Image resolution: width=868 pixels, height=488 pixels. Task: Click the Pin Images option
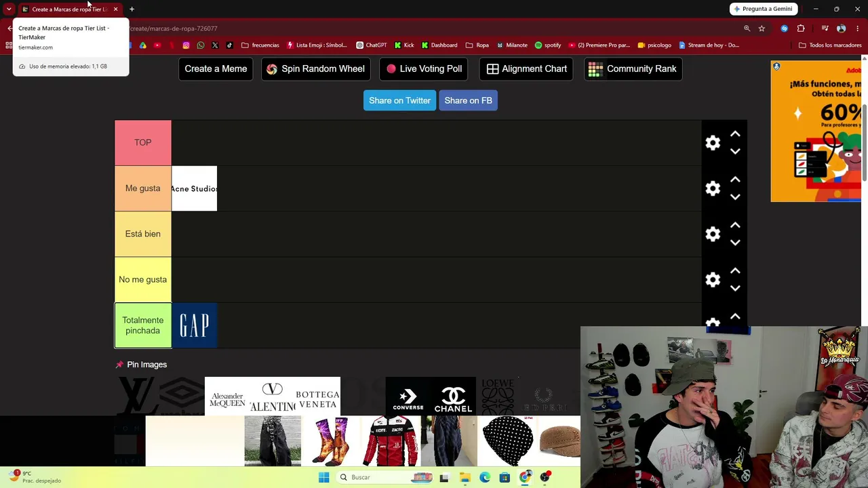point(141,365)
